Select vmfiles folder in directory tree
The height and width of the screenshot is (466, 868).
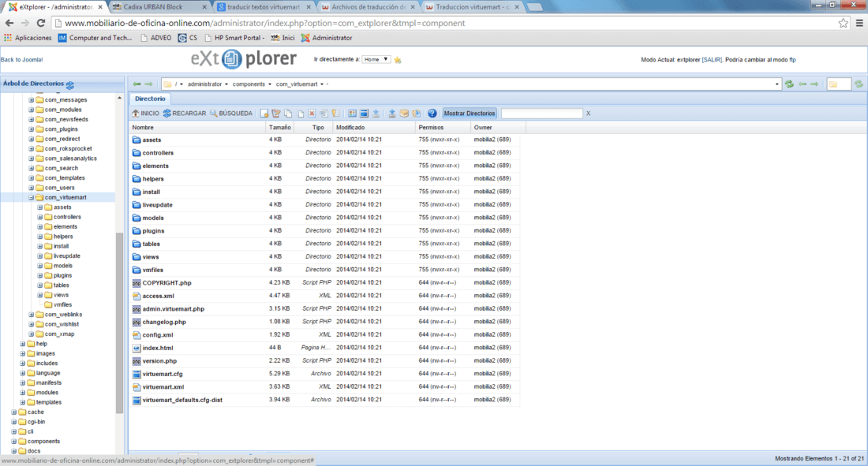[62, 305]
